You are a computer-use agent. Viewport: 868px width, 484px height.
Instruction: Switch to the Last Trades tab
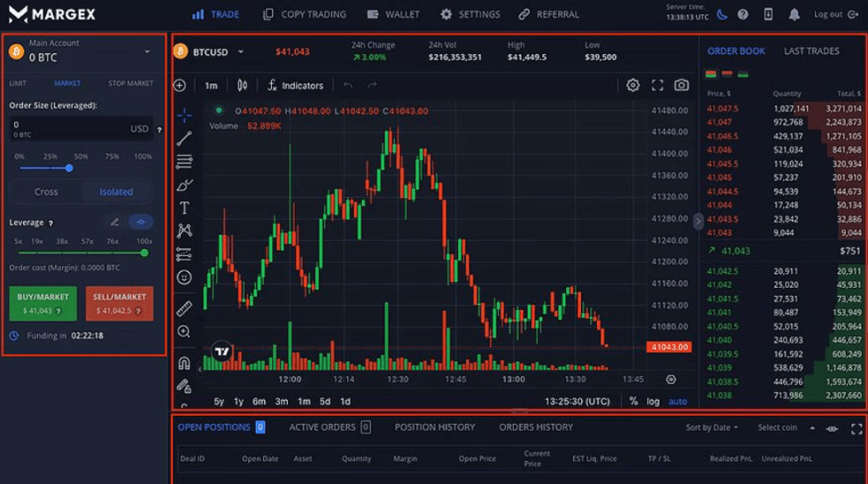810,51
